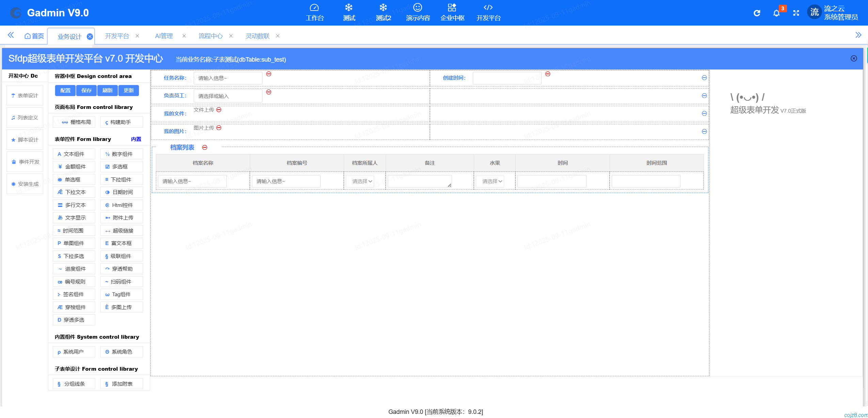This screenshot has height=418, width=868.
Task: Open the 企业中枢 module in the top navigation
Action: (452, 12)
